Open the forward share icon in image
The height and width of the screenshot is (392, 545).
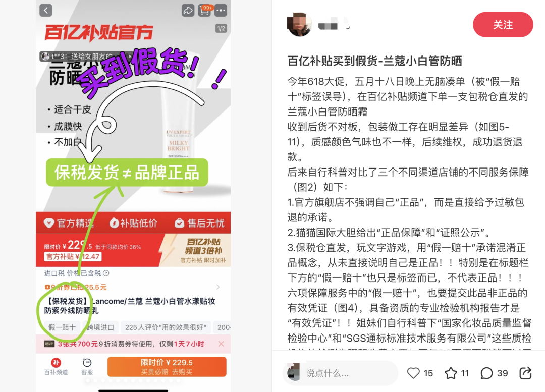[x=188, y=10]
